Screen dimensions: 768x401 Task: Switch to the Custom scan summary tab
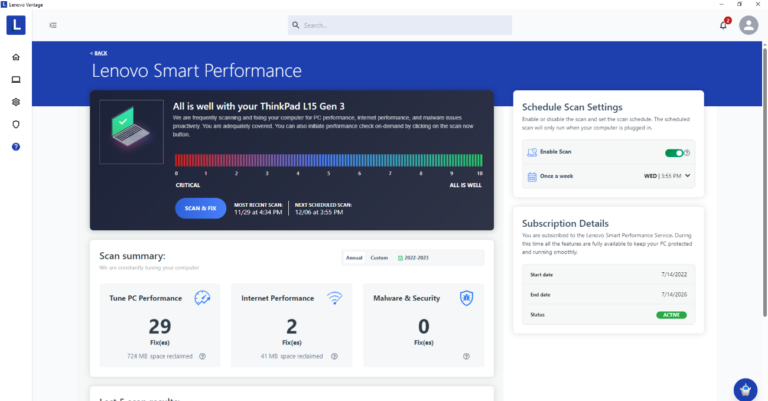pyautogui.click(x=379, y=258)
